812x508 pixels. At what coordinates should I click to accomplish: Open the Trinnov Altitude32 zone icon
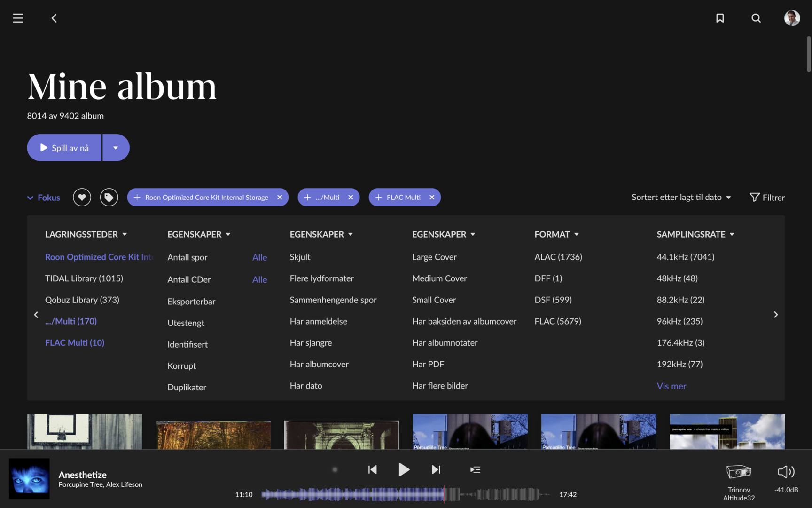[738, 471]
